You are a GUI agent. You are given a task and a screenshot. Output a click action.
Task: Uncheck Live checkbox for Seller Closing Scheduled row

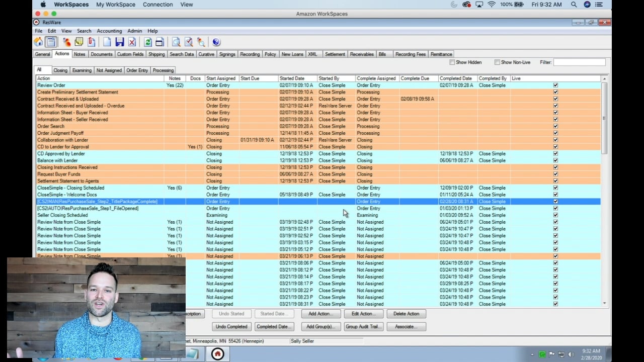tap(555, 215)
